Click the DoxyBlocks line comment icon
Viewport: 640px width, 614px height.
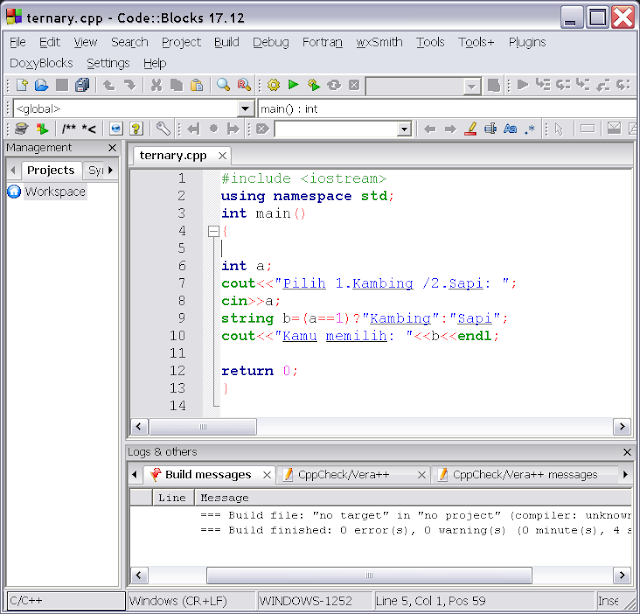coord(89,129)
